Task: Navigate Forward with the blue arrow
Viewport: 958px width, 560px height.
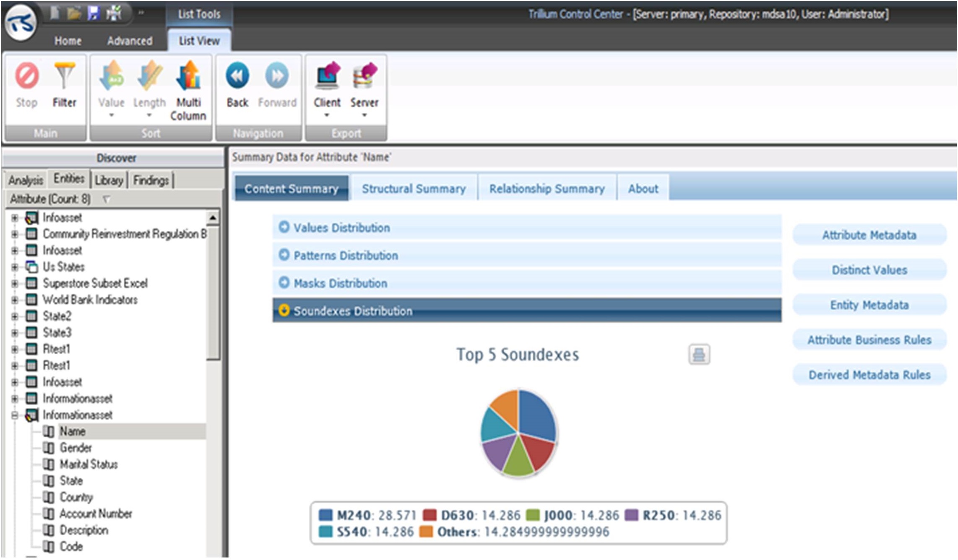Action: pyautogui.click(x=277, y=75)
